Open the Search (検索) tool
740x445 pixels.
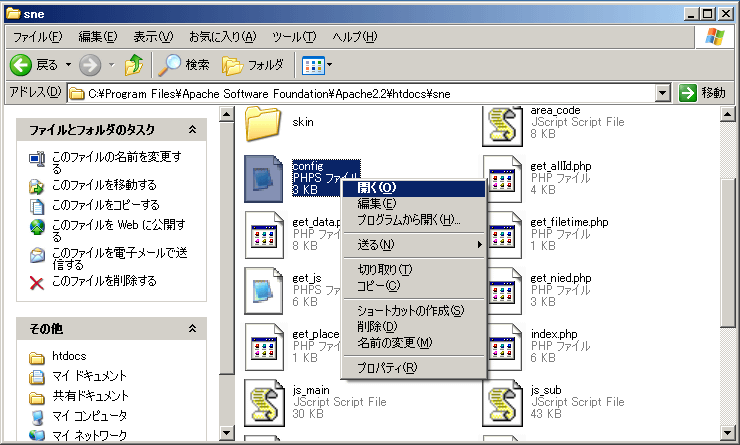(x=184, y=65)
